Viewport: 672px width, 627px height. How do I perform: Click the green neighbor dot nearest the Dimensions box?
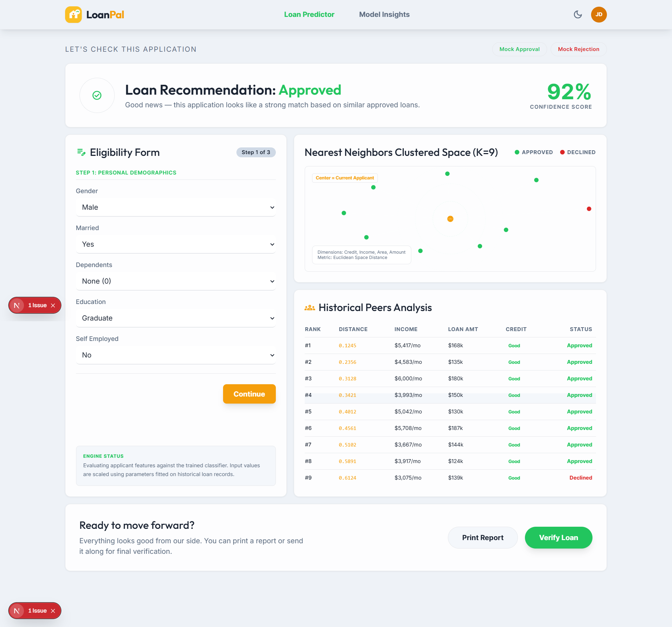click(420, 251)
